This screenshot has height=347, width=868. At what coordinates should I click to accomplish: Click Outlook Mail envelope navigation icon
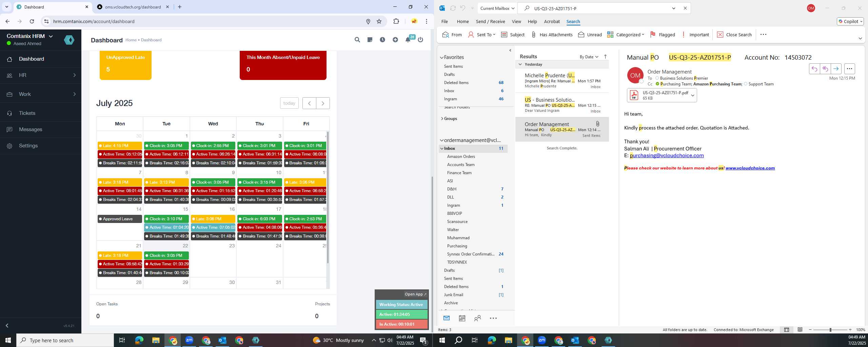447,318
